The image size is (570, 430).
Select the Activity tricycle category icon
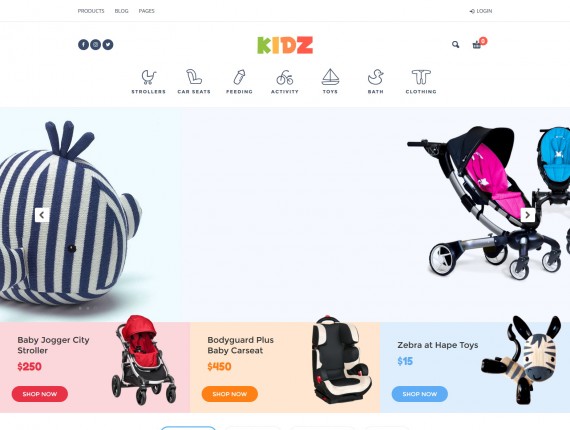point(285,77)
